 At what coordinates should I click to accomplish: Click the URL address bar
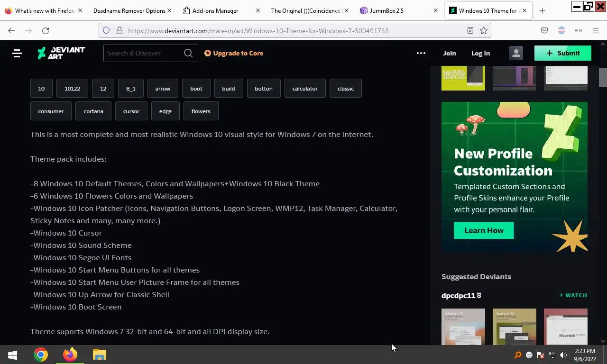click(x=294, y=30)
